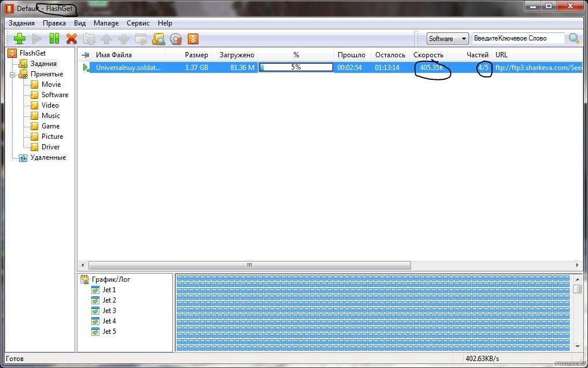Screen dimensions: 588x368
Task: Open the Software category dropdown
Action: [448, 38]
